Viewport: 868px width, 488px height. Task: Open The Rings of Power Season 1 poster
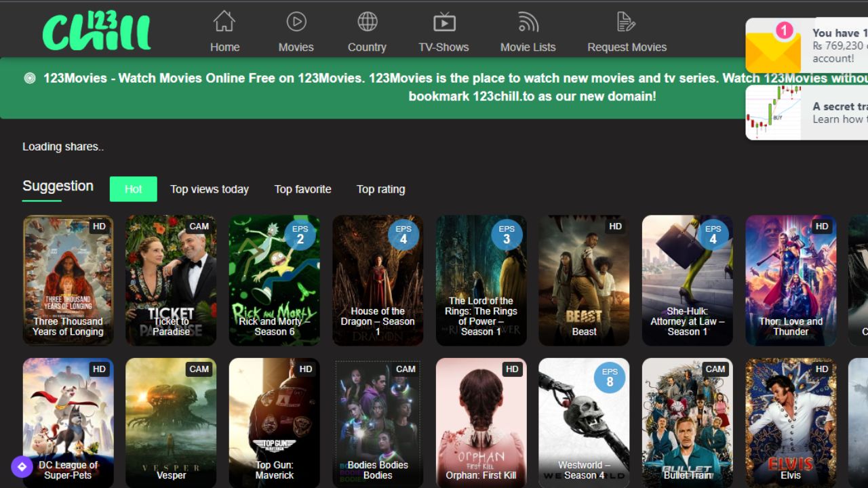(481, 281)
